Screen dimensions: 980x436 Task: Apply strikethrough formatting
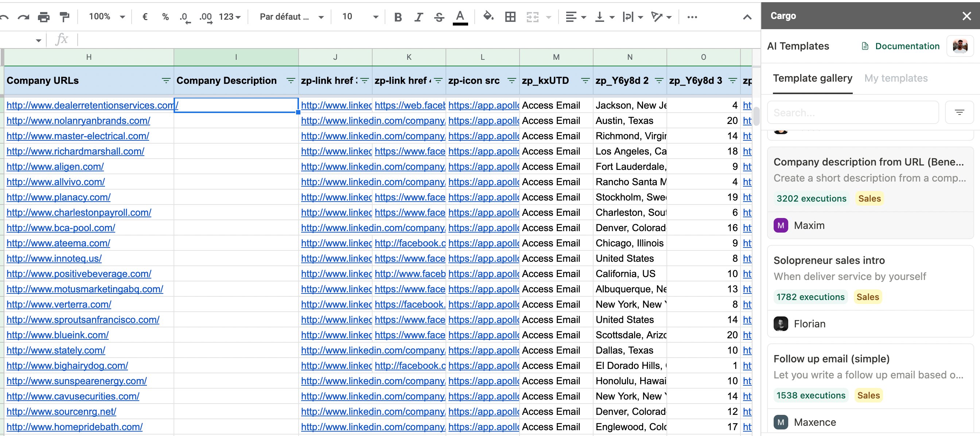(x=439, y=17)
